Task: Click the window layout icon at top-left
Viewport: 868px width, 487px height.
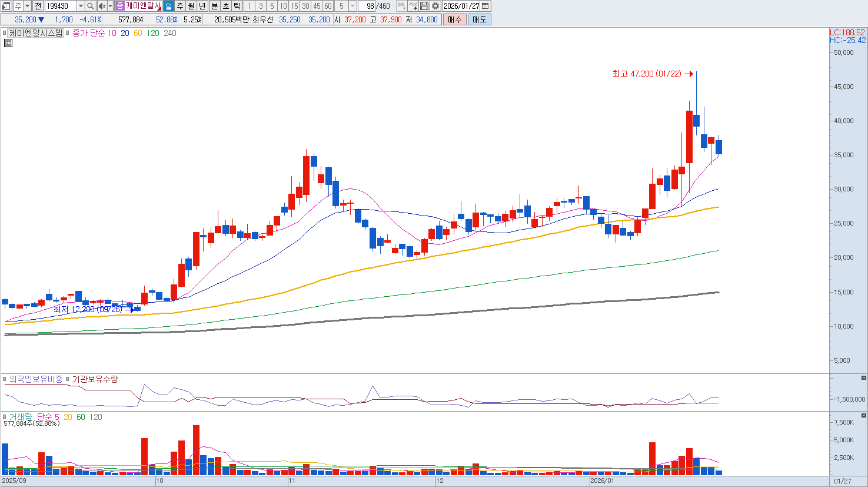Action: (6, 6)
